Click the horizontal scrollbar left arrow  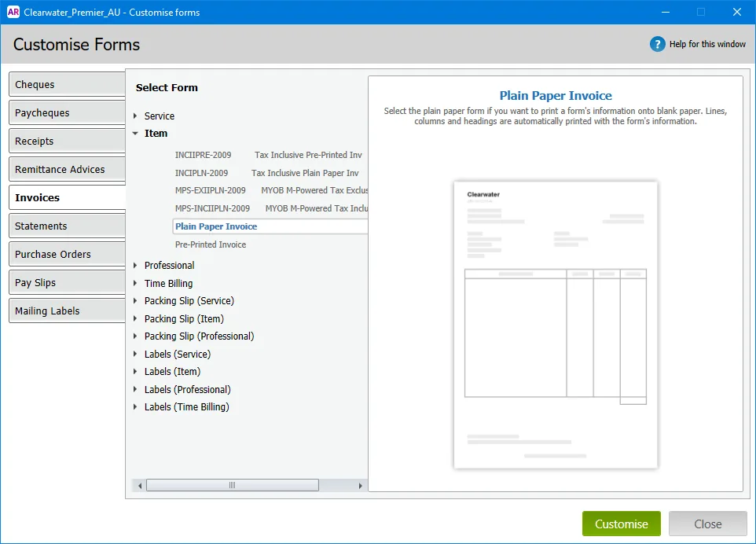tap(140, 485)
